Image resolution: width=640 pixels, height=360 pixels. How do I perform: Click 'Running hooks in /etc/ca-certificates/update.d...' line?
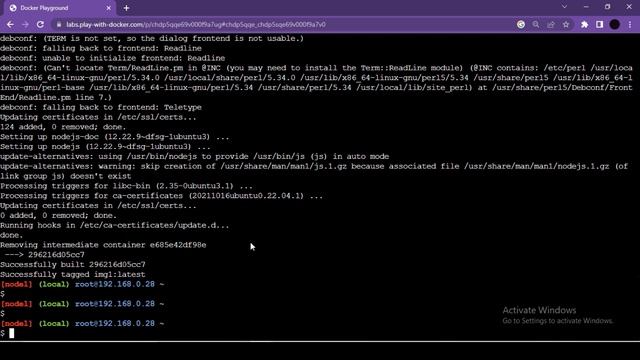[x=115, y=225]
